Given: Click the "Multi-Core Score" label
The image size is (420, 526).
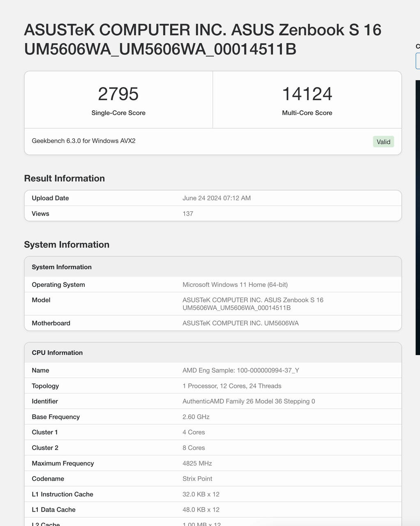Looking at the screenshot, I should pyautogui.click(x=307, y=113).
